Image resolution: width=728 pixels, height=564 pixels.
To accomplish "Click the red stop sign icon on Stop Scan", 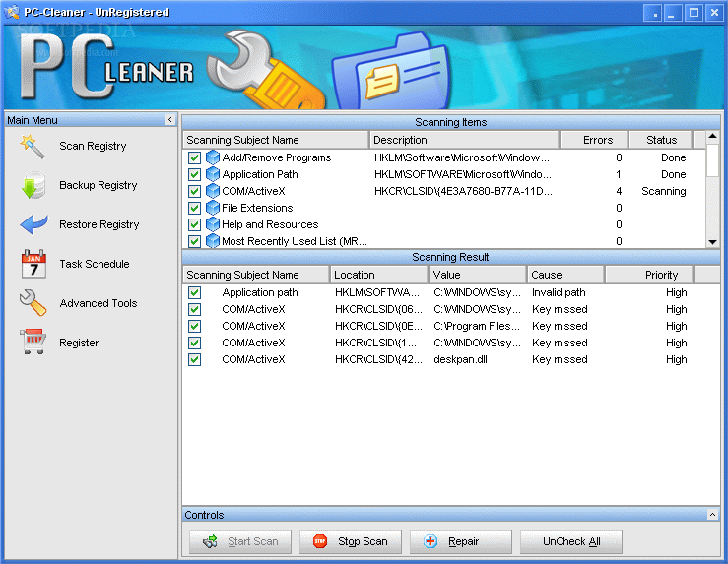I will click(320, 541).
